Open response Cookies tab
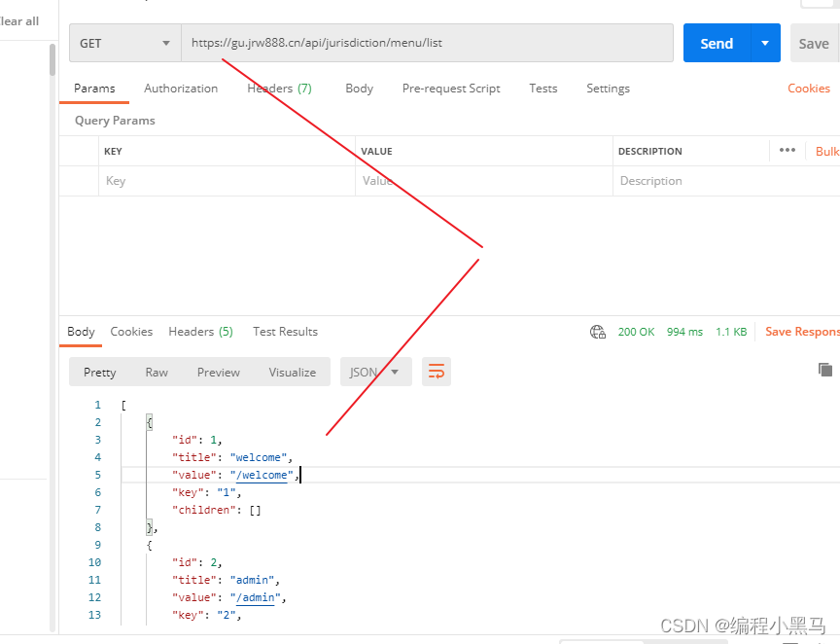 pos(131,332)
